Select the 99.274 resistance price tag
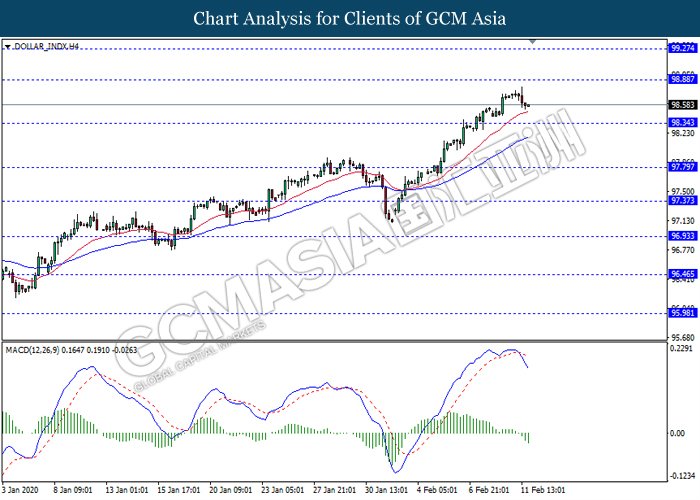The height and width of the screenshot is (500, 700). point(683,47)
